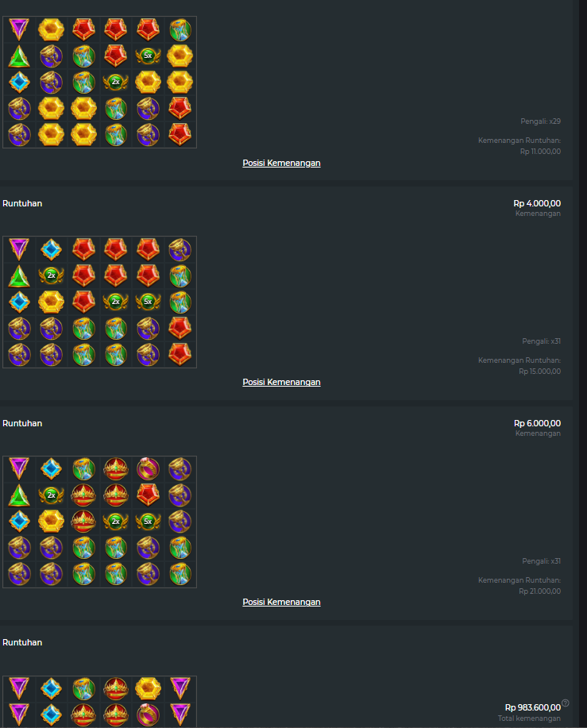587x728 pixels.
Task: Click the help icon beside Rp 983.600,00 total
Action: coord(566,703)
